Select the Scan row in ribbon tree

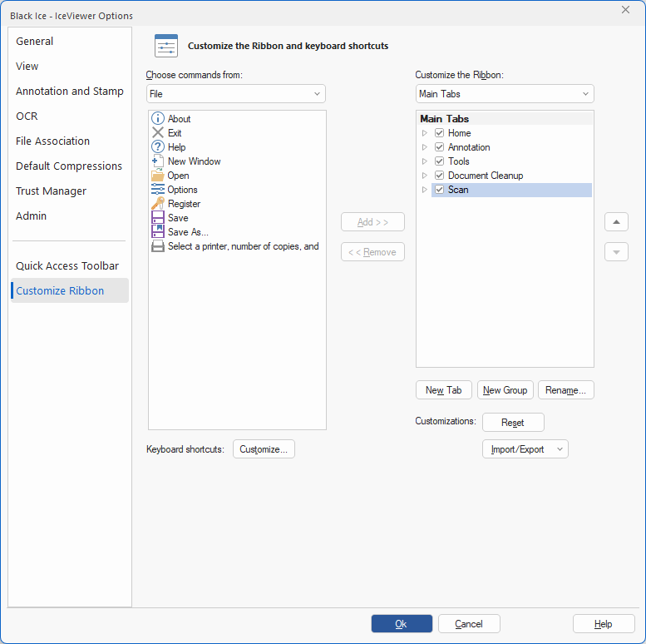511,190
